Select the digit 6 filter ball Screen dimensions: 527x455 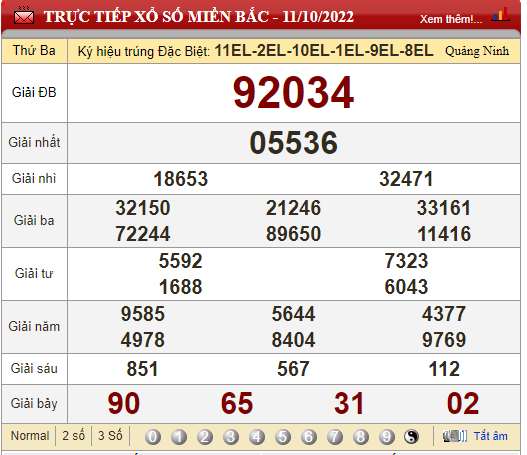[x=309, y=437]
